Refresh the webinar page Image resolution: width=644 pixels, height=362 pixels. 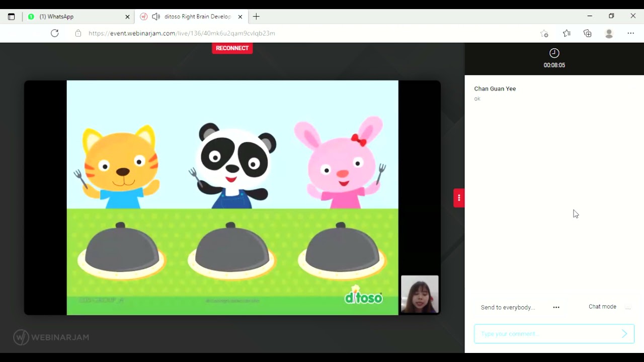(x=55, y=33)
